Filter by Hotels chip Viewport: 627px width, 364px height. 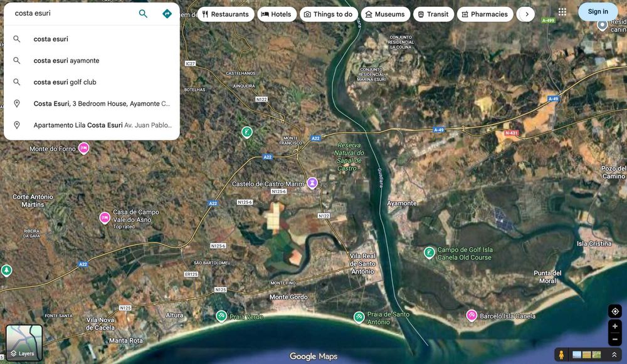click(277, 14)
